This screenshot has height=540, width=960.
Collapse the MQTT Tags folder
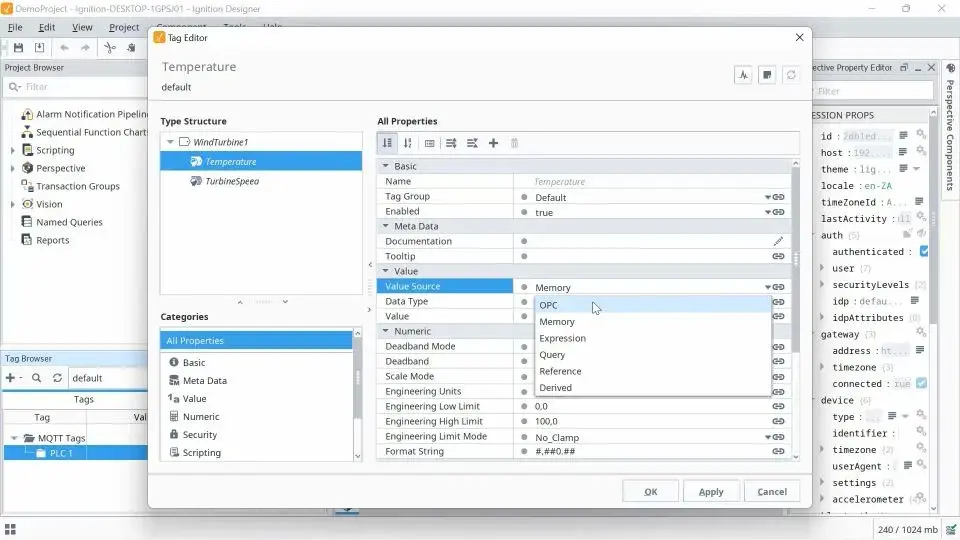click(14, 438)
